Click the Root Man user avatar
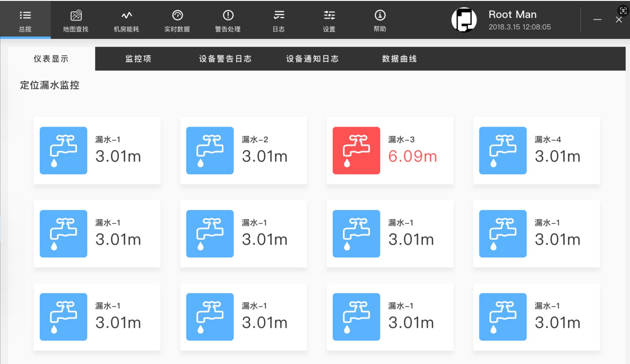 coord(464,20)
